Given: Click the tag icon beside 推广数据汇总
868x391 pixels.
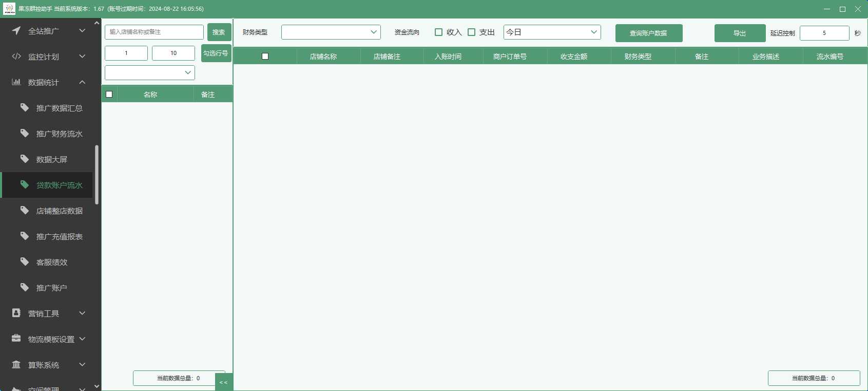Looking at the screenshot, I should (x=25, y=108).
